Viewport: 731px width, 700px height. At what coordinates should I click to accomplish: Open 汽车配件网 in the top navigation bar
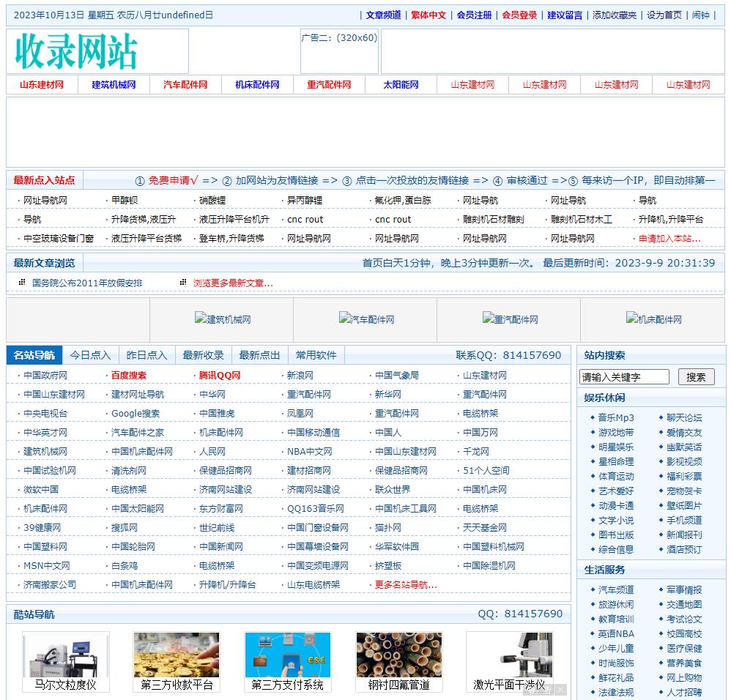185,85
